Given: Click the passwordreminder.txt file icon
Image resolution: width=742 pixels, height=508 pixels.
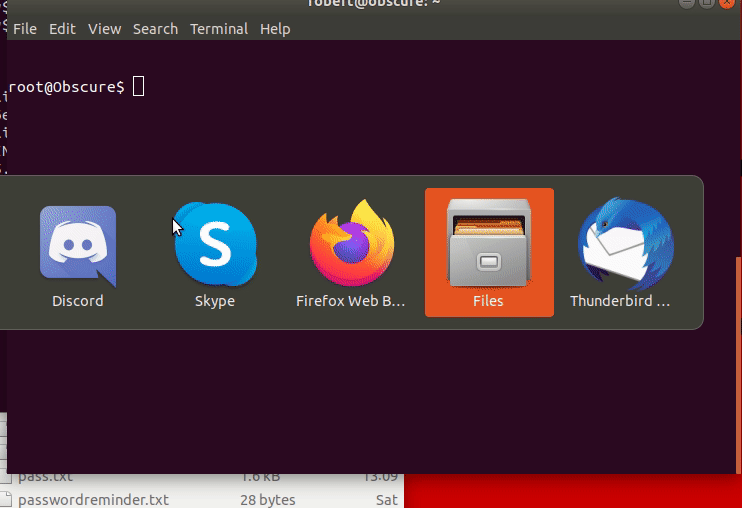Looking at the screenshot, I should tap(6, 500).
